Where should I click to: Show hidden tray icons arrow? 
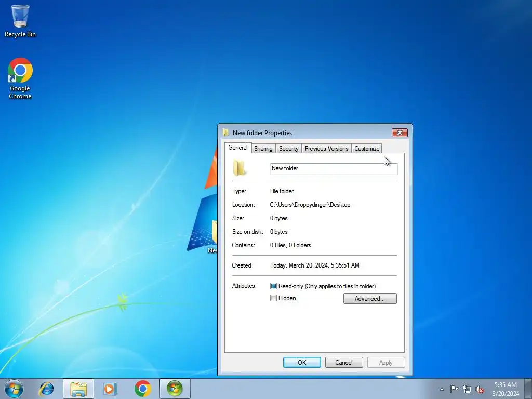(x=442, y=389)
